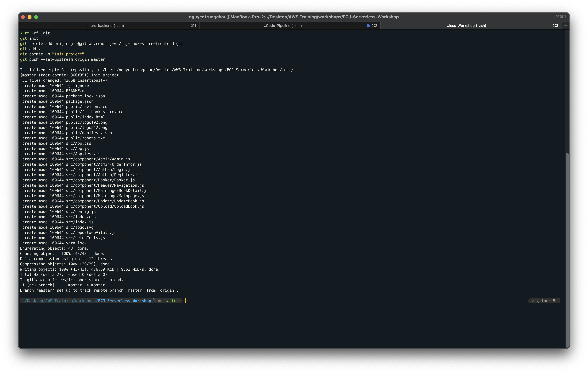Click '* [new branch] master -> master' line
This screenshot has height=373, width=588.
[63, 285]
